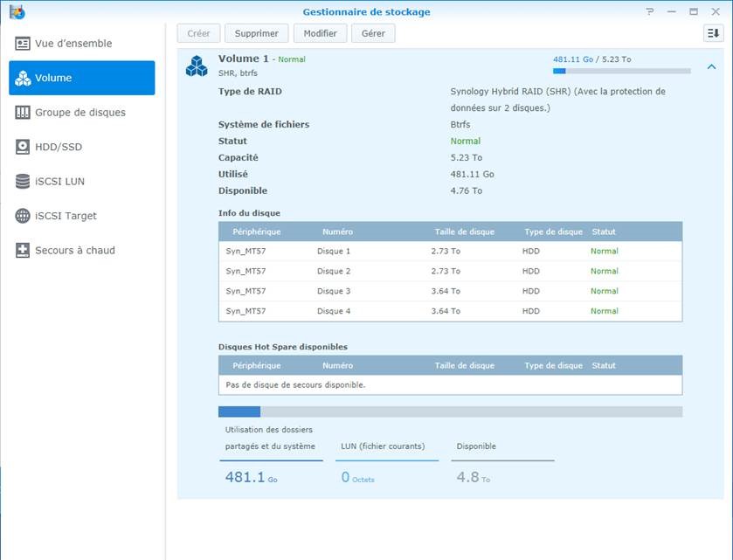Click the Groupe de disques icon
The width and height of the screenshot is (733, 560).
[x=23, y=113]
